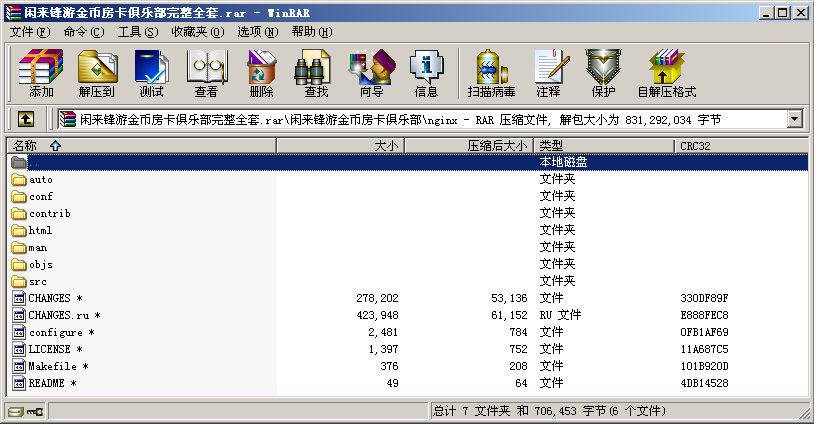
Task: Show archive 信息 (Info) icon
Action: point(426,72)
